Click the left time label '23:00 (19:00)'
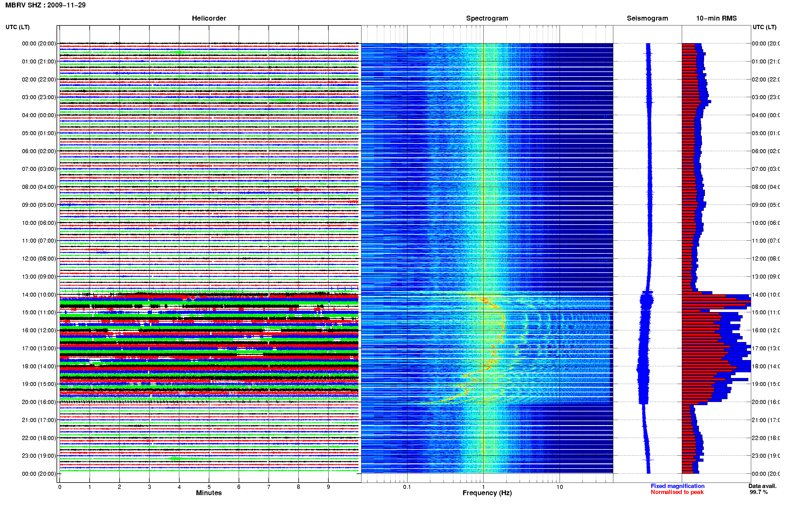 tap(39, 456)
